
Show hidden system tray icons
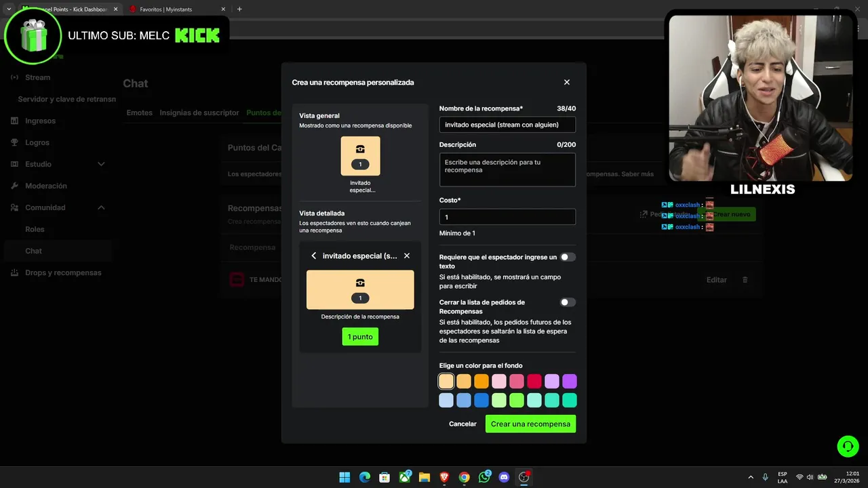(750, 477)
